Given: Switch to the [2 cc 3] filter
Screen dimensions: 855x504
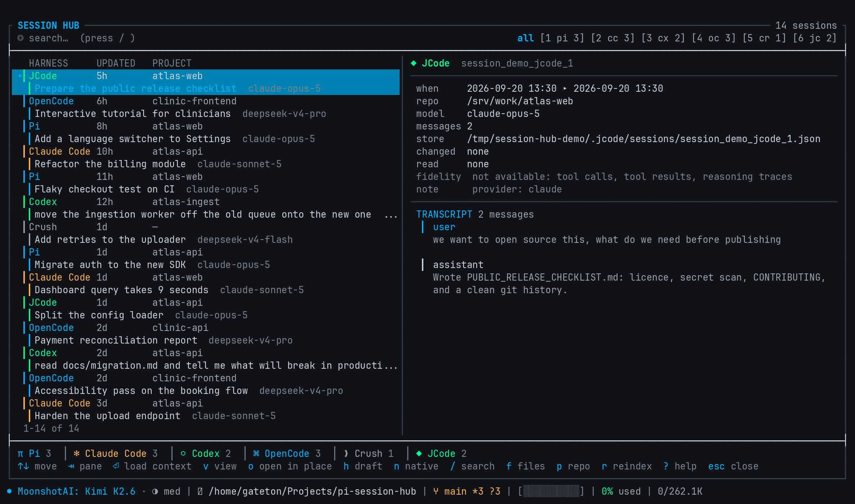Looking at the screenshot, I should click(x=613, y=38).
